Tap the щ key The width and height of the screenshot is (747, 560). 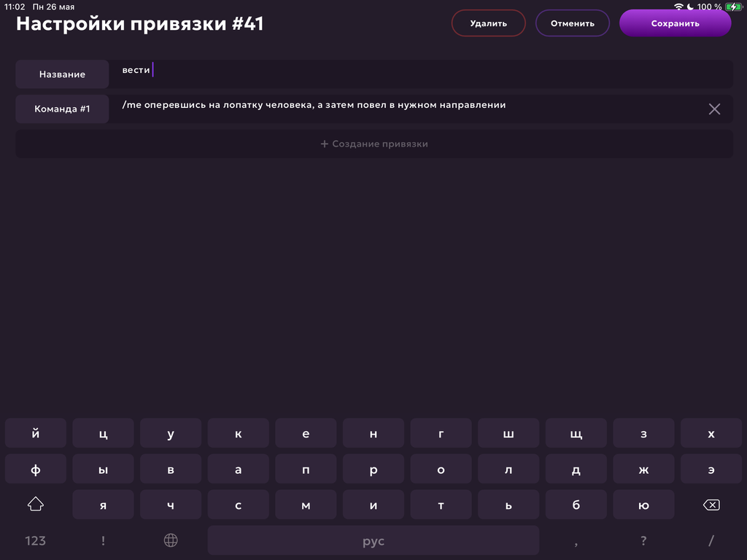(576, 433)
